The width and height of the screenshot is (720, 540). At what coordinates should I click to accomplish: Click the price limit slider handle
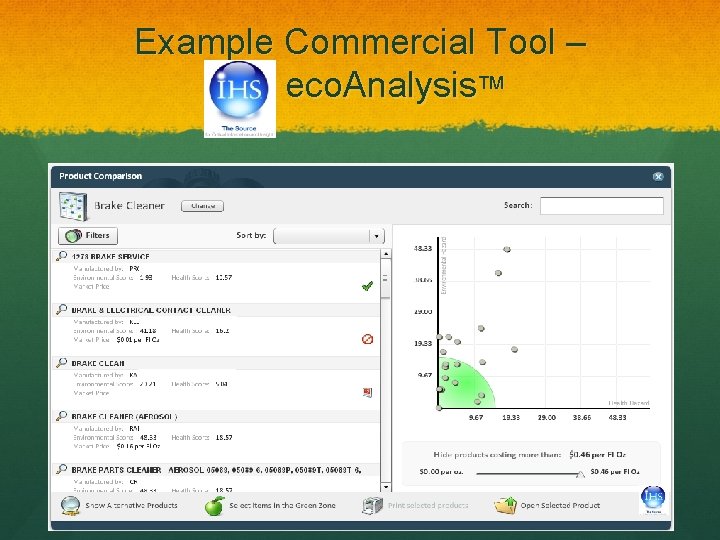pos(580,473)
